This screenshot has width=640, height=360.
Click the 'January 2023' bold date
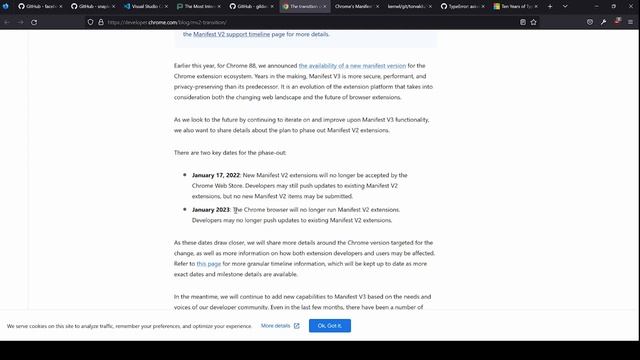tap(211, 210)
